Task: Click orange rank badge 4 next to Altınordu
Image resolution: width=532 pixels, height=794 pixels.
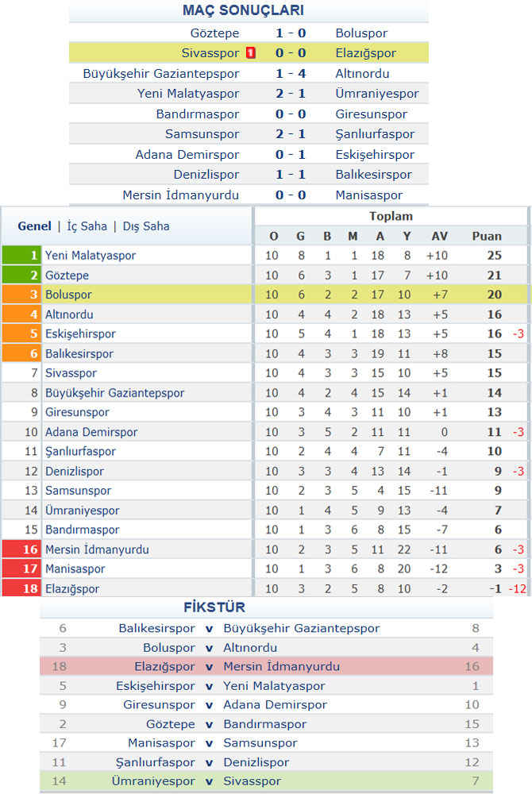Action: click(21, 314)
